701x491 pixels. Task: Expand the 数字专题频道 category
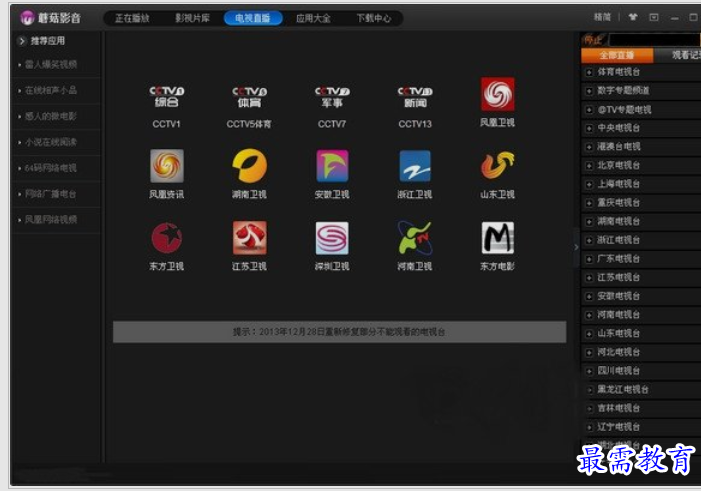coord(589,91)
